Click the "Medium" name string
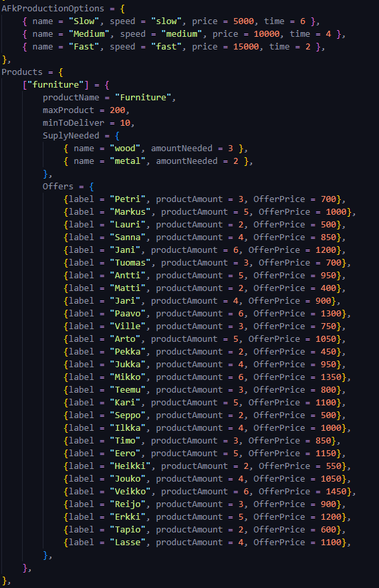 point(89,33)
